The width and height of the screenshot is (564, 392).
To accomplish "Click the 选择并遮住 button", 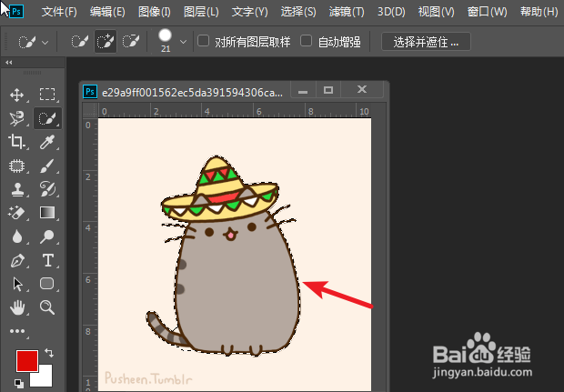I will pos(426,42).
